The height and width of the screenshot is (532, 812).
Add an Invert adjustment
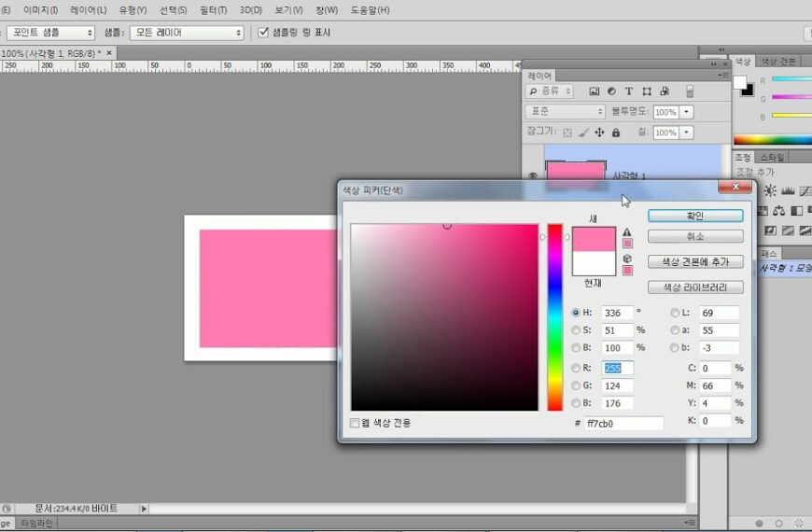pos(771,231)
